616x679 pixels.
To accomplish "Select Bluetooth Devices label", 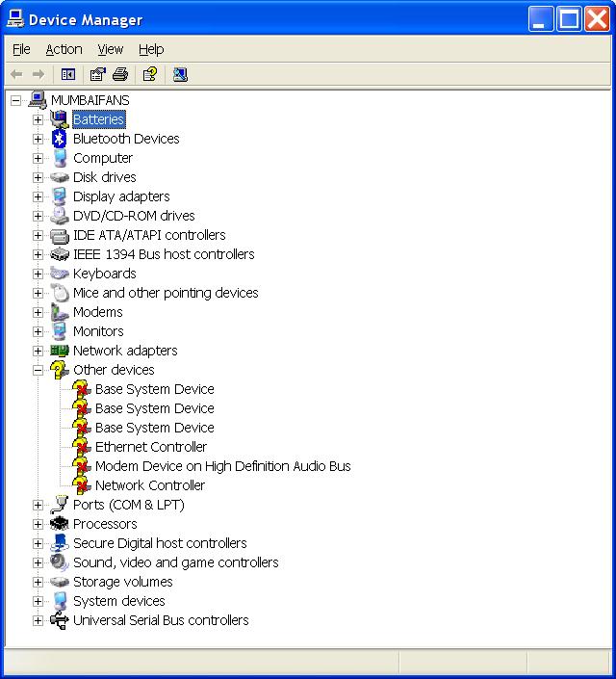I will click(x=126, y=139).
